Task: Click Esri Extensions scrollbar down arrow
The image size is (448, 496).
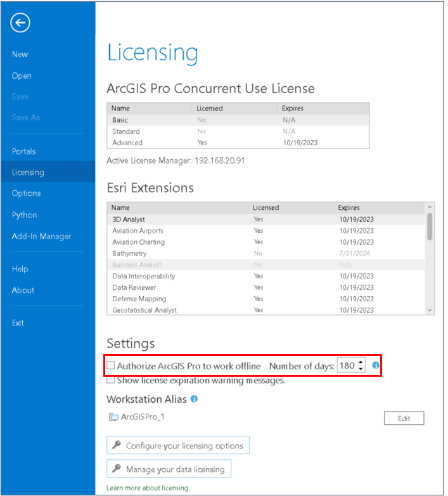Action: 430,310
